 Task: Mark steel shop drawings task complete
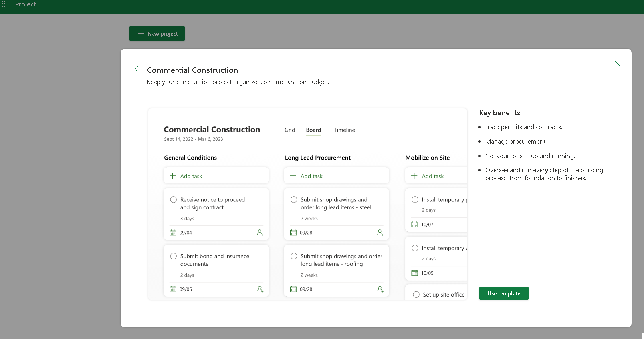click(294, 199)
